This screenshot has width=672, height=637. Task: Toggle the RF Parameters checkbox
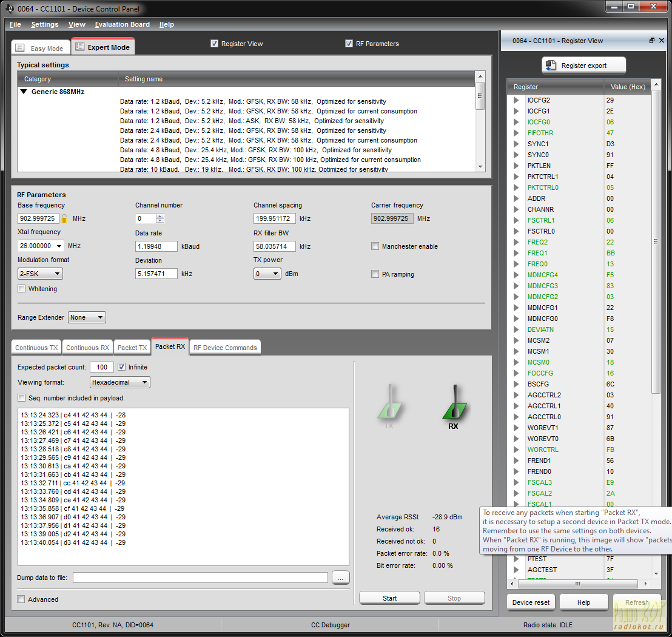pyautogui.click(x=349, y=43)
